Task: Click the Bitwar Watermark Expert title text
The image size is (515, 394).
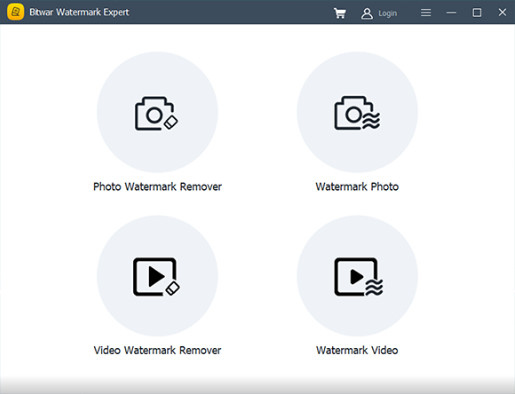Action: coord(79,12)
